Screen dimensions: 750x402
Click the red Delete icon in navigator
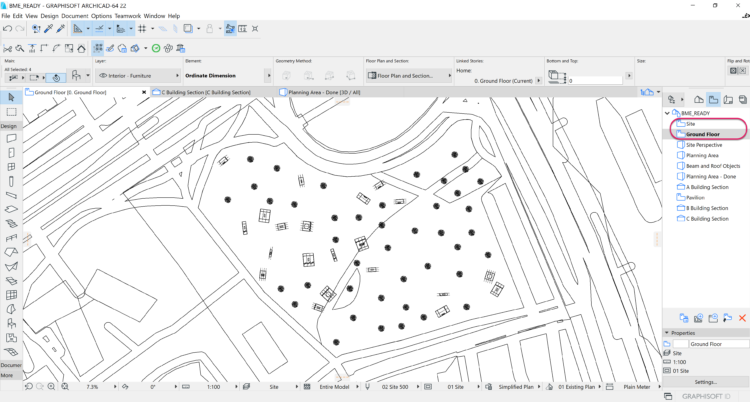(x=741, y=318)
